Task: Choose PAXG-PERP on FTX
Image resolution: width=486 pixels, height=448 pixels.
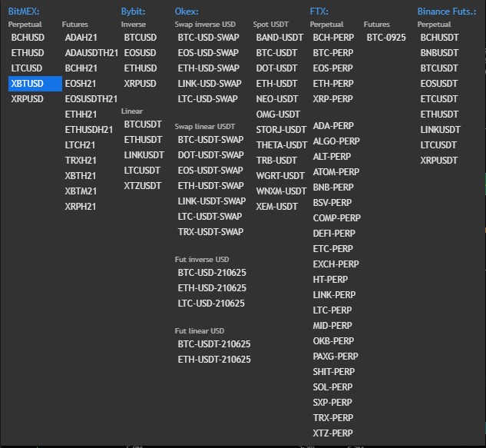Action: (x=336, y=357)
